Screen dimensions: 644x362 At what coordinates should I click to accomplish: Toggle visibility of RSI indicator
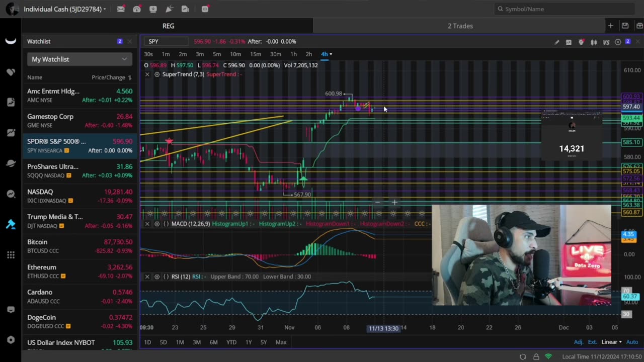coord(157,277)
